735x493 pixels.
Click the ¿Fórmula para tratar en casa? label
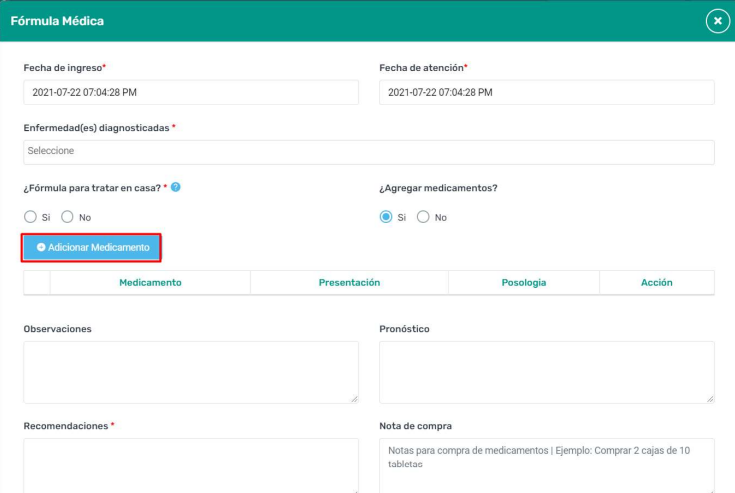point(92,188)
